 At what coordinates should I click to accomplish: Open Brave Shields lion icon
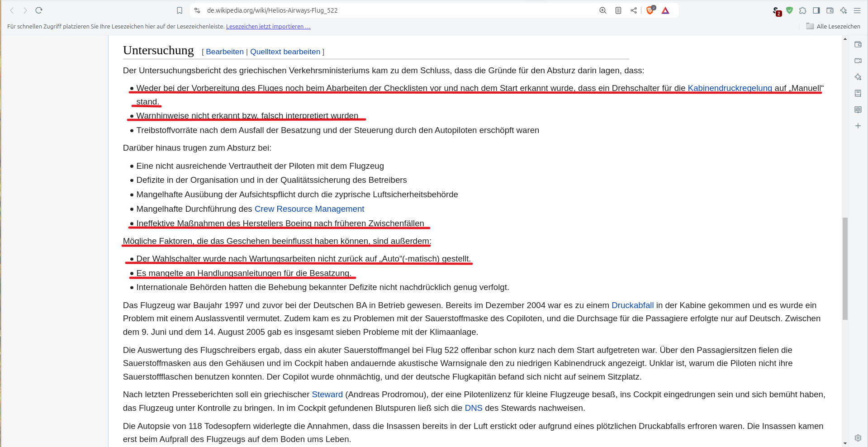[650, 10]
